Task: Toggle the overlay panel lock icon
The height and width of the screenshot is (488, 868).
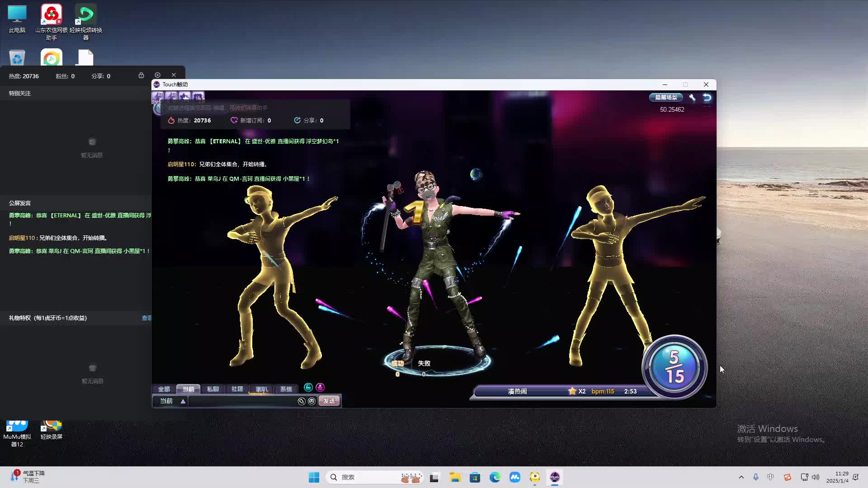Action: coord(141,75)
